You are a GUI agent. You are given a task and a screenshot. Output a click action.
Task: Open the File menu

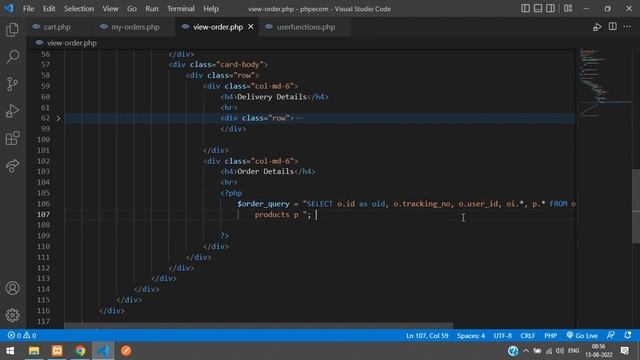tap(28, 9)
